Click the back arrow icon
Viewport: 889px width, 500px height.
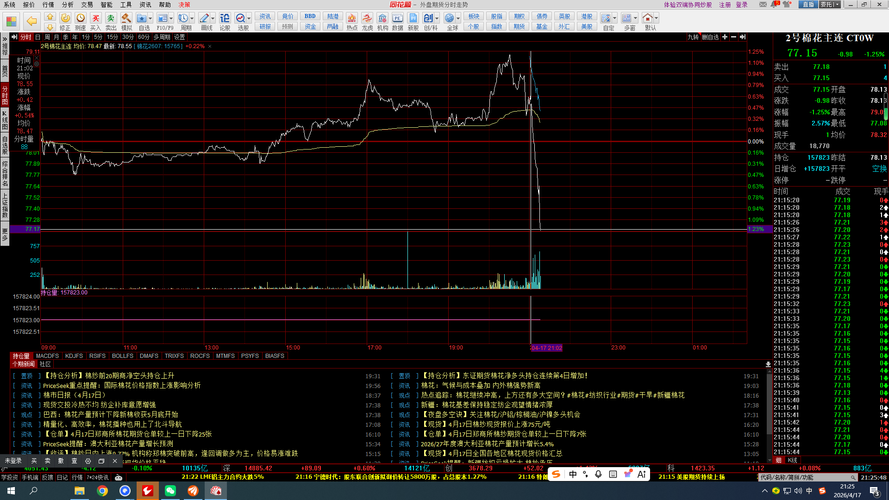coord(32,21)
